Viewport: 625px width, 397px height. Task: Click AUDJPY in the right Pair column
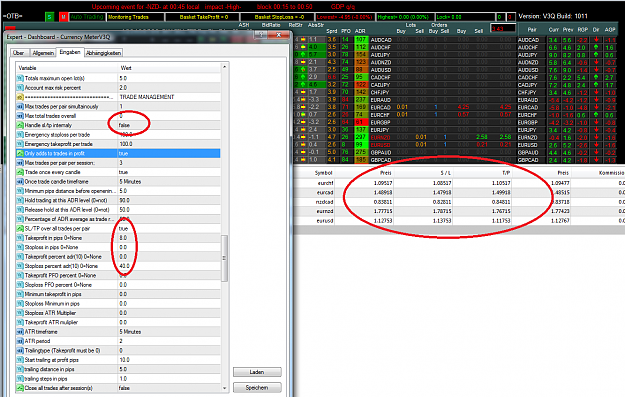tap(528, 55)
